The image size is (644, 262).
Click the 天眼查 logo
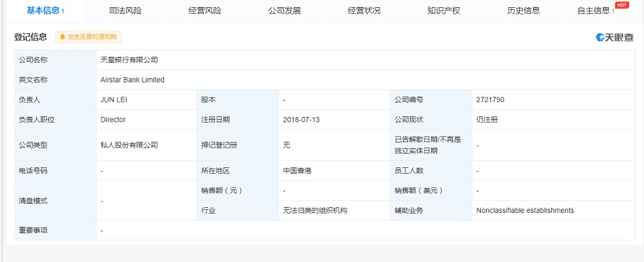coord(615,37)
